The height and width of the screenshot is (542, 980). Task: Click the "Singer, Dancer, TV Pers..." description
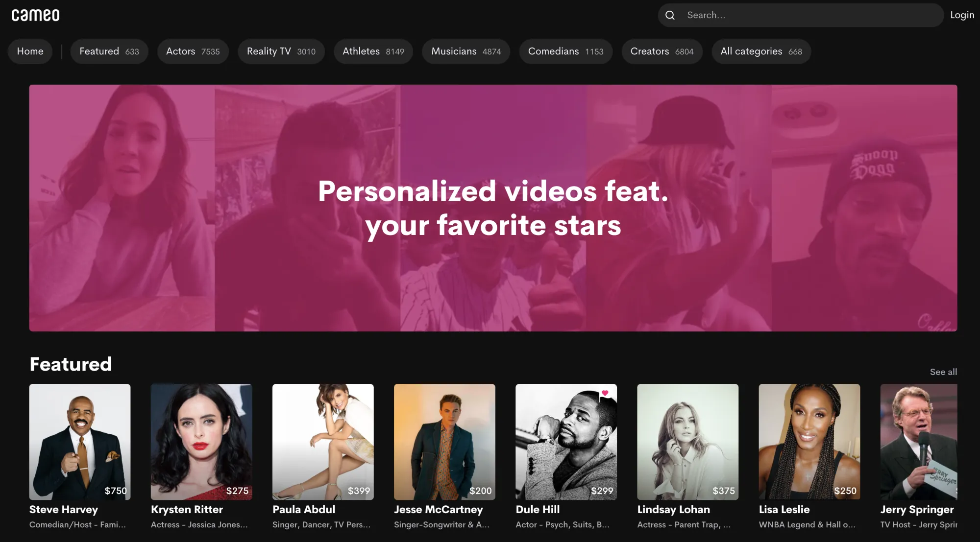(x=321, y=525)
